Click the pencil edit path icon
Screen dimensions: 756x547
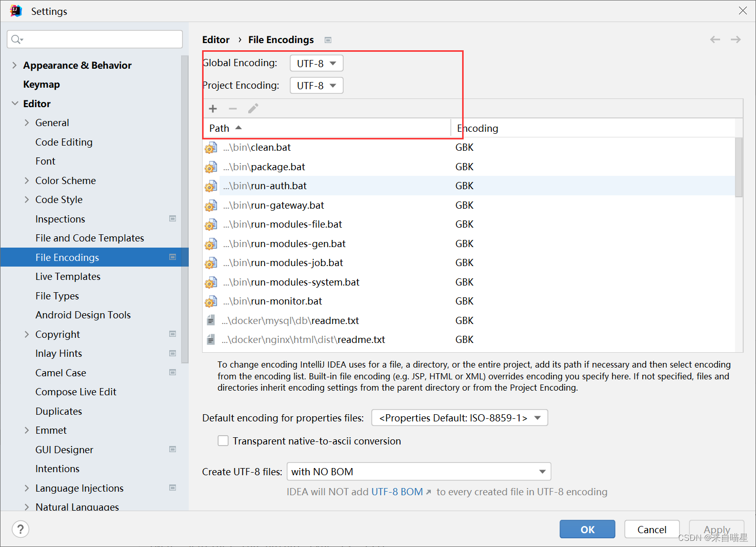click(252, 108)
